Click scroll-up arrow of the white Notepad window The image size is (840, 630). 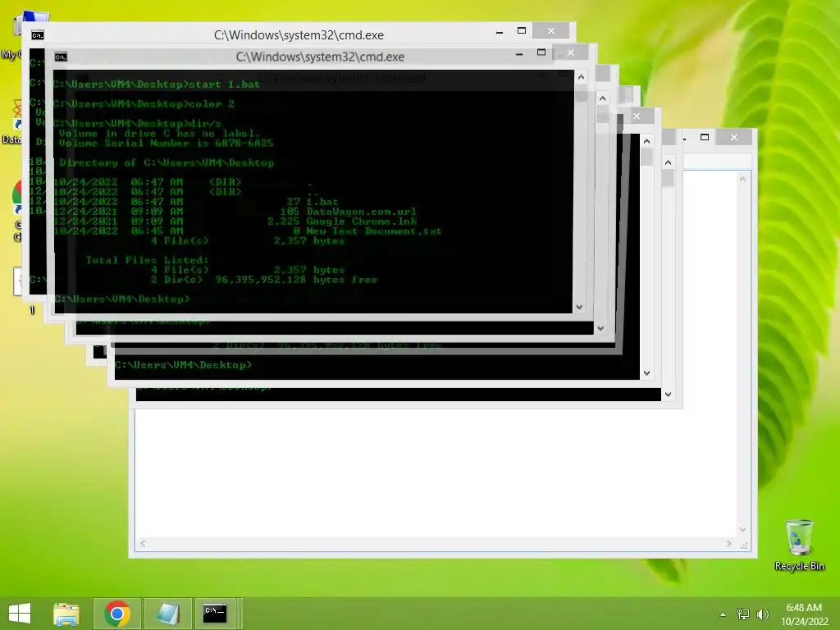[742, 180]
